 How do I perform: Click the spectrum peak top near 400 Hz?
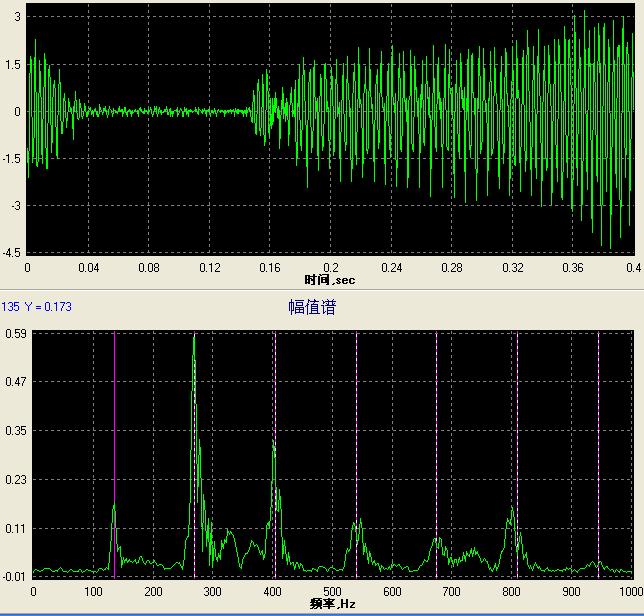(273, 442)
